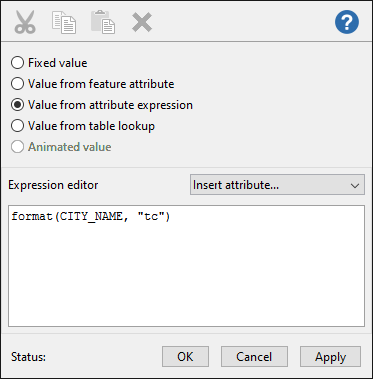Click the Value from table lookup label text
The image size is (373, 379).
[91, 126]
